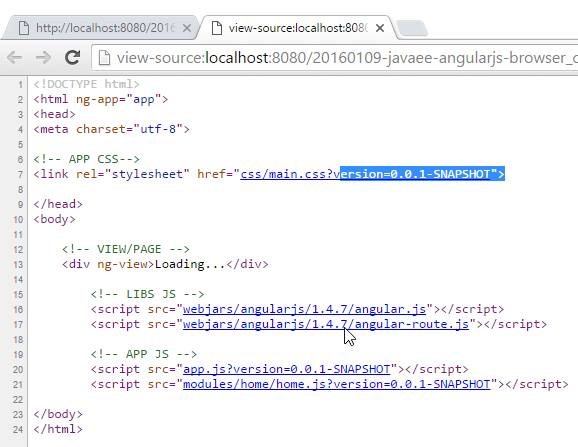Click the html ng-app="app" tag text
This screenshot has height=447, width=578.
click(101, 99)
